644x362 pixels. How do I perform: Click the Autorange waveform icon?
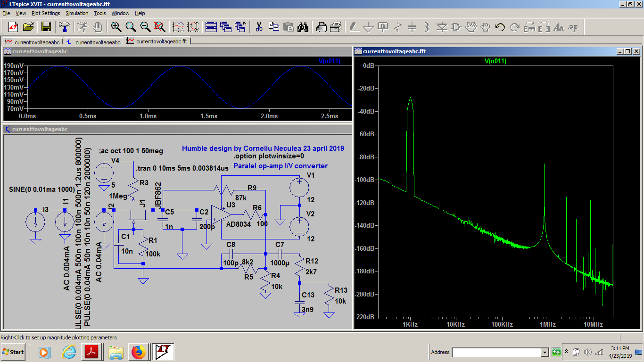(x=178, y=27)
